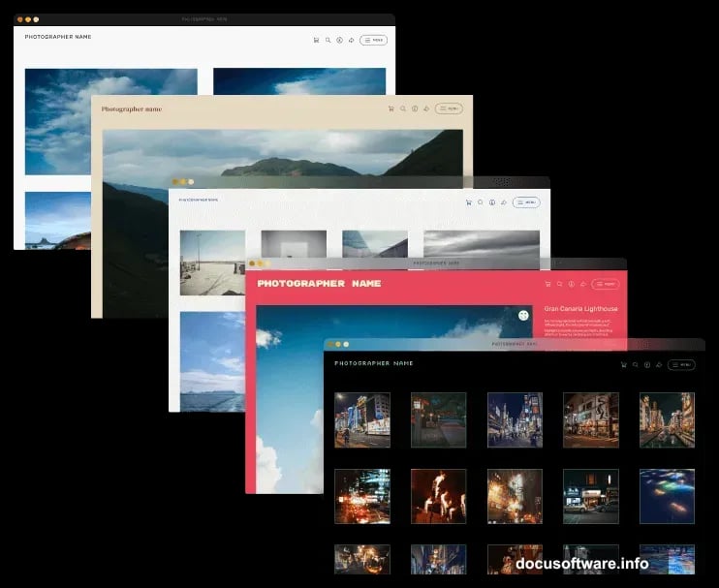Screen dimensions: 719x588
Task: Open the shopfront with large mural thumbnail
Action: click(591, 419)
